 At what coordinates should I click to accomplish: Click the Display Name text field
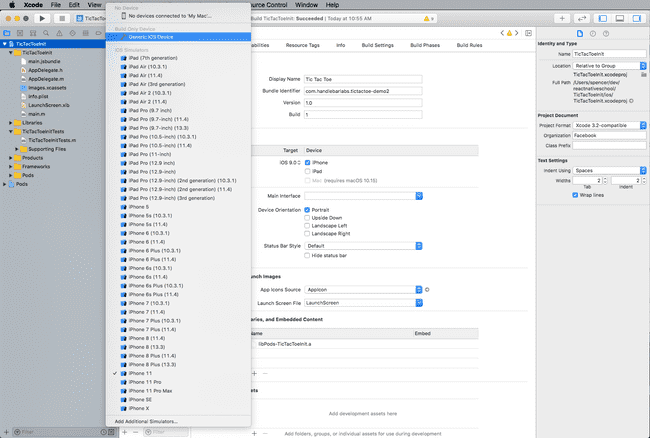[x=363, y=79]
